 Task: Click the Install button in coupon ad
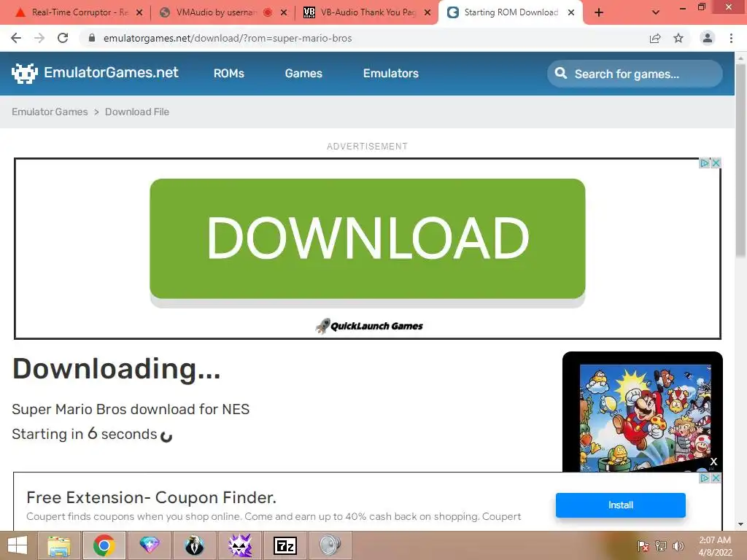coord(620,505)
